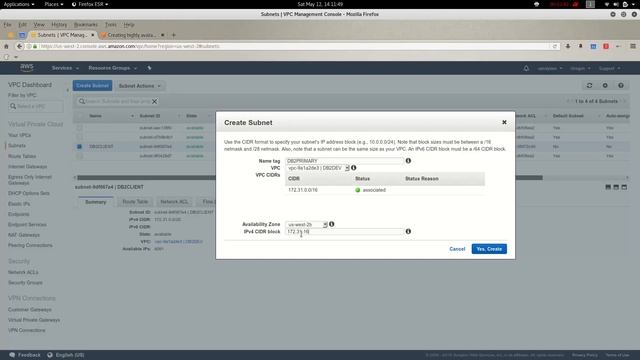Click the help question mark icon above the table
This screenshot has width=640, height=360.
tap(621, 85)
